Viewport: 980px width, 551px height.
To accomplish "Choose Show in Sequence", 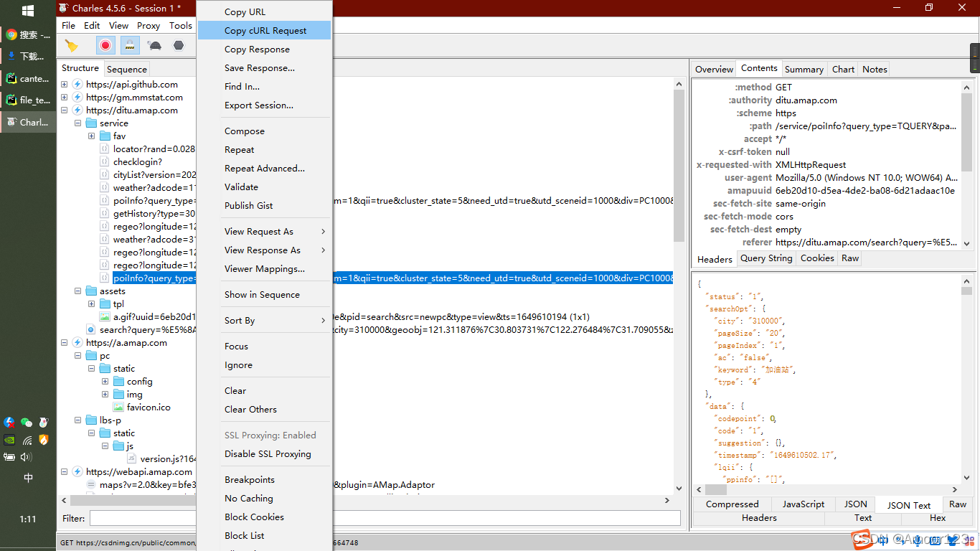I will pos(264,295).
